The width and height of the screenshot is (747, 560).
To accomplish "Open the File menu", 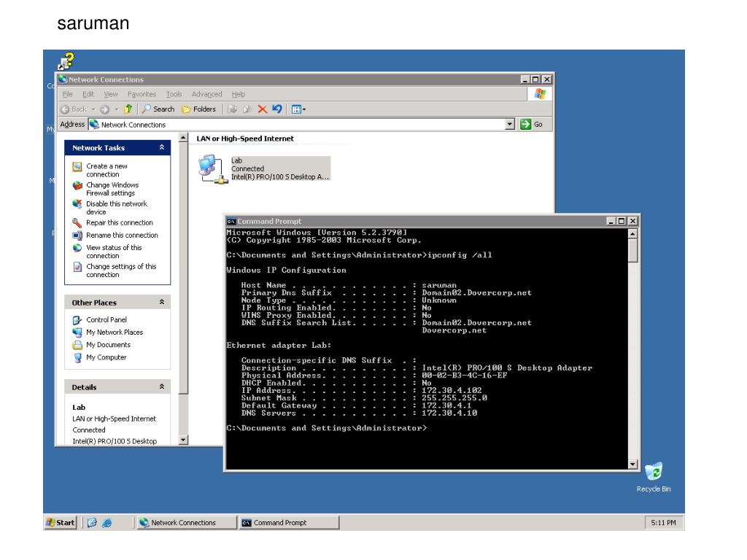I will pyautogui.click(x=68, y=94).
